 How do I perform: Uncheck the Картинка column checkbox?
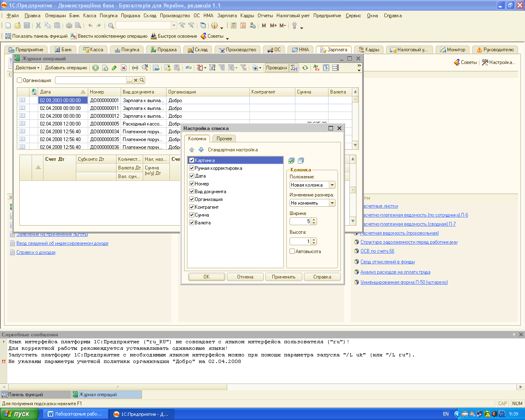coord(192,160)
